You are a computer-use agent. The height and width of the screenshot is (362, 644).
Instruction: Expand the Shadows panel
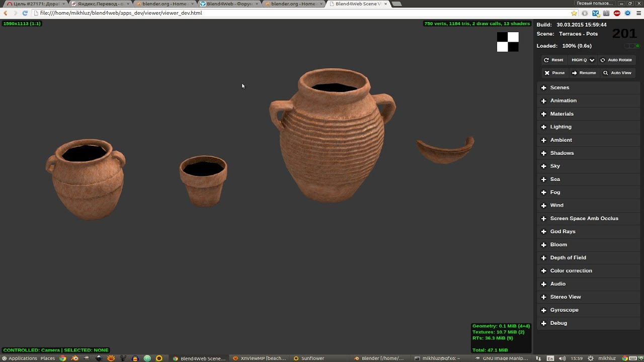588,153
